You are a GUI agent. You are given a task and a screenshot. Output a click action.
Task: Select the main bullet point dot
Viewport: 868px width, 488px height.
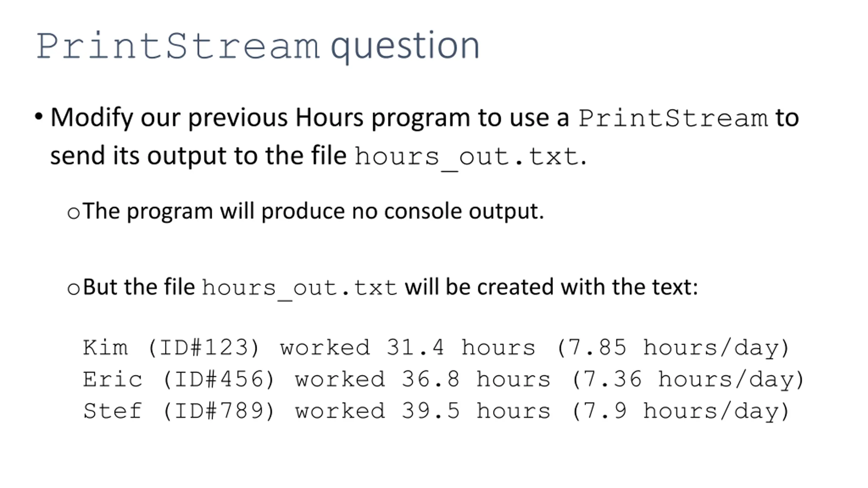[x=39, y=117]
